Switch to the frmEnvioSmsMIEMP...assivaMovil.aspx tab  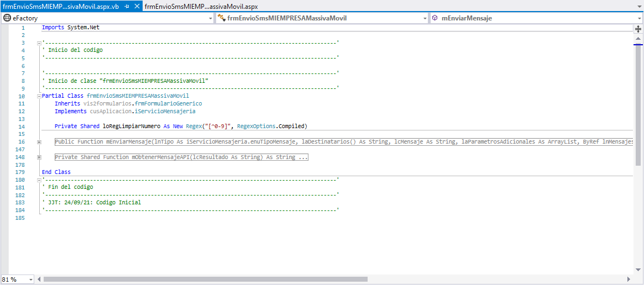click(201, 7)
